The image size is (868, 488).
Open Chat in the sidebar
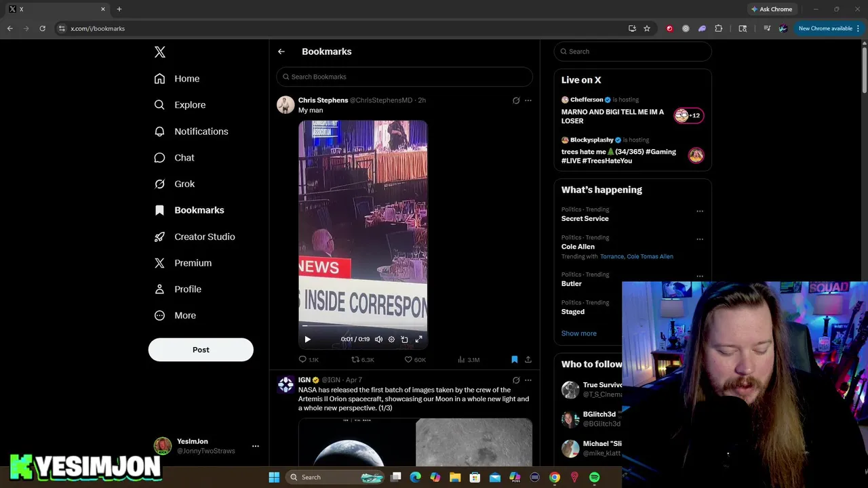pyautogui.click(x=174, y=158)
